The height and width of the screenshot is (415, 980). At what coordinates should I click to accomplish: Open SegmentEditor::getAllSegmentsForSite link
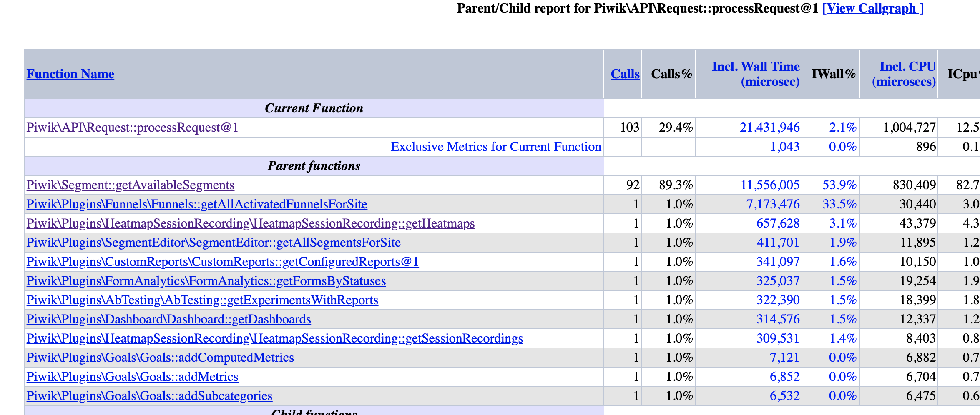click(214, 242)
